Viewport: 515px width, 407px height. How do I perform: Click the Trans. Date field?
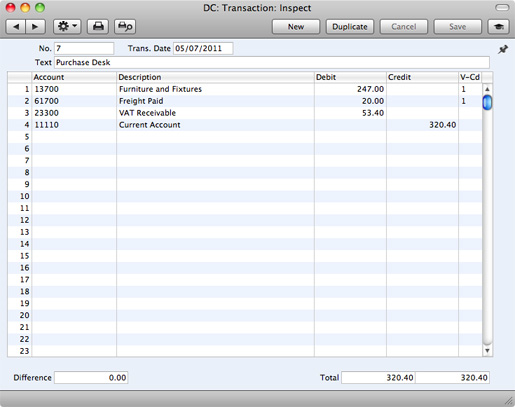coord(203,48)
